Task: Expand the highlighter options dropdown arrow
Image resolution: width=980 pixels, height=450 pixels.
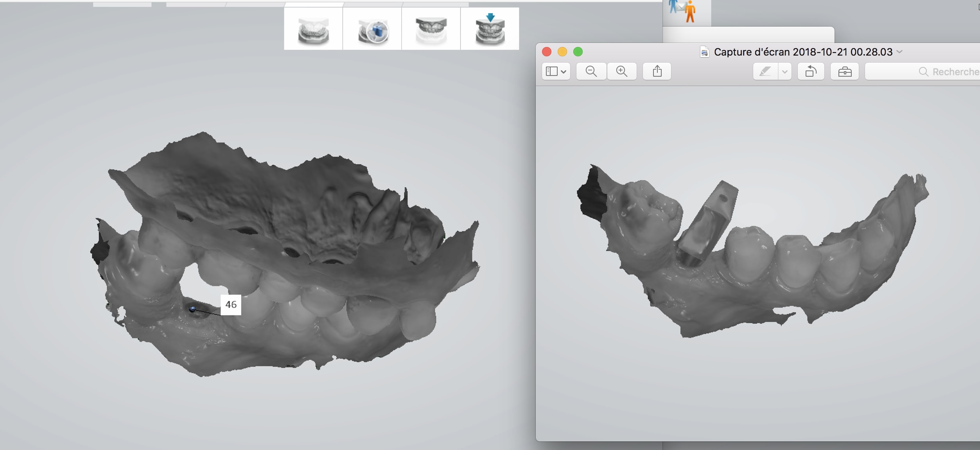Action: (784, 71)
